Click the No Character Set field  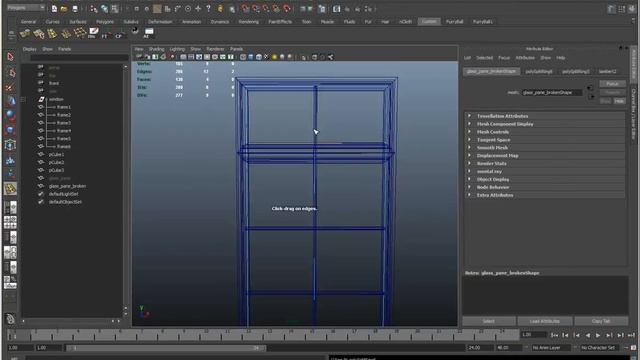(x=599, y=348)
